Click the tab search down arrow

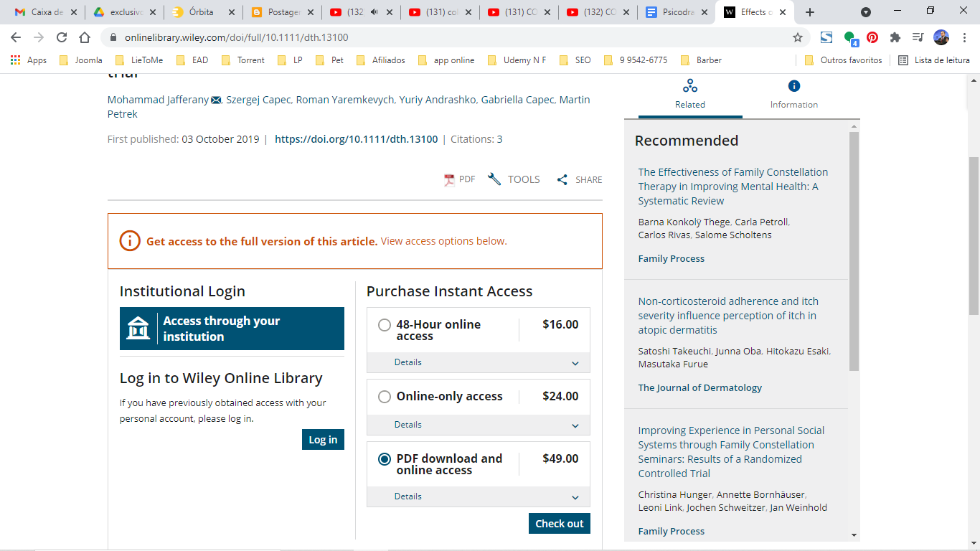[866, 12]
